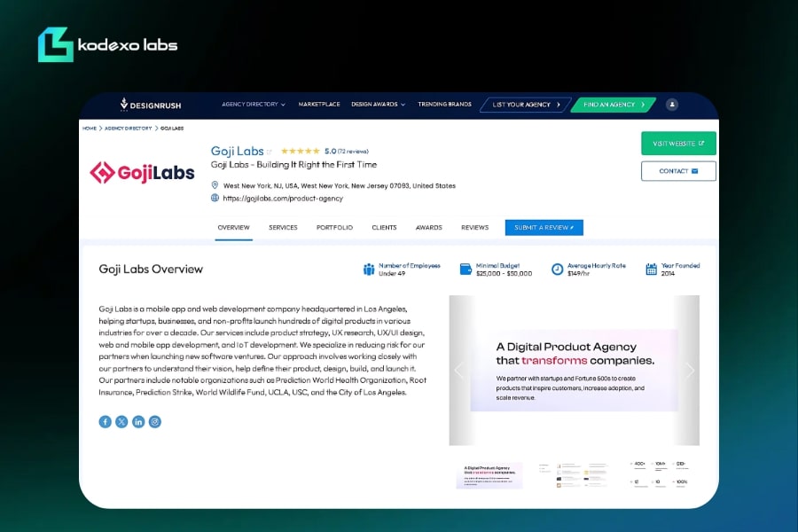
Task: Click the main Digital Product Agency slide
Action: [574, 371]
